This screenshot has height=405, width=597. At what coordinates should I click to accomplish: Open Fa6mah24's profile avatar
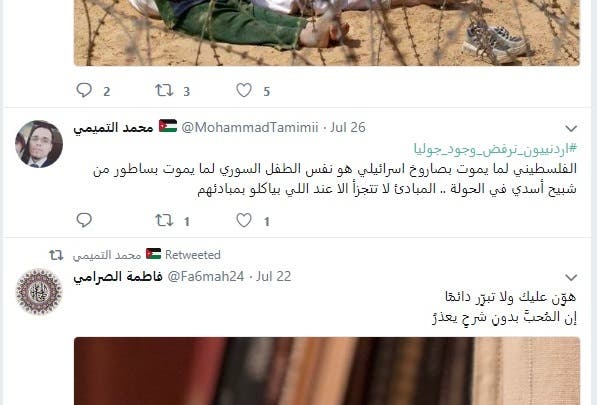point(39,292)
